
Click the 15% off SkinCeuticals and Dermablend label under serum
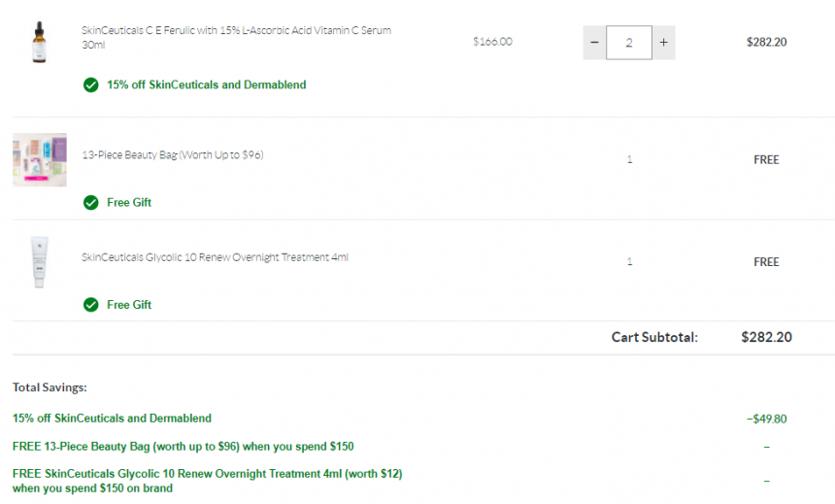[207, 84]
